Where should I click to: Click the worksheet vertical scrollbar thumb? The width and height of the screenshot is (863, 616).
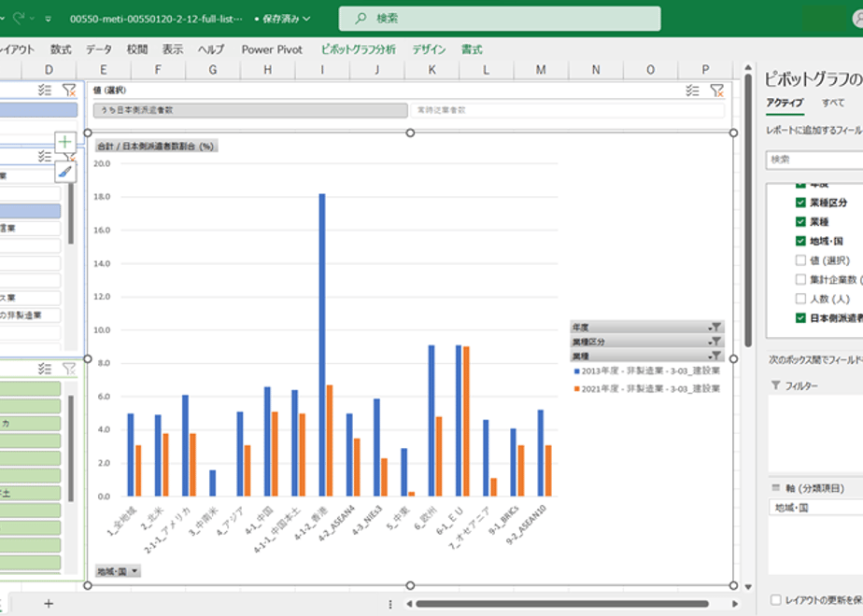(748, 211)
